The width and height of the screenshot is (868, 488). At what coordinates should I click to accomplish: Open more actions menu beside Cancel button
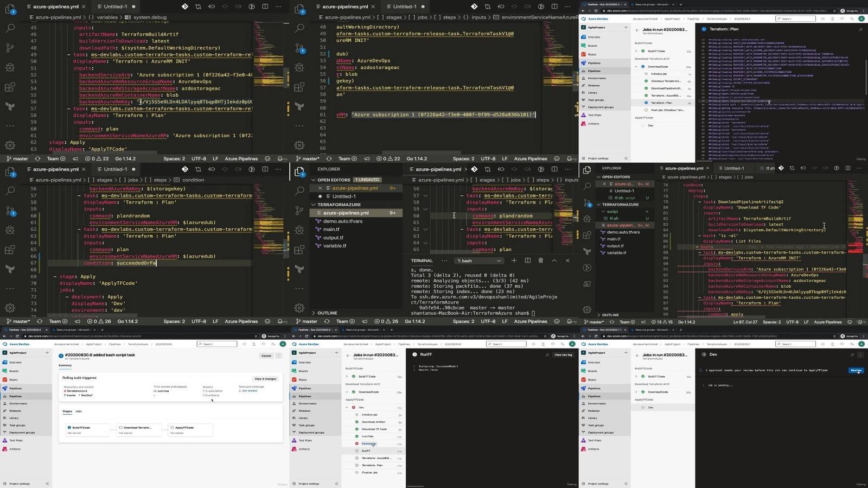pos(279,356)
